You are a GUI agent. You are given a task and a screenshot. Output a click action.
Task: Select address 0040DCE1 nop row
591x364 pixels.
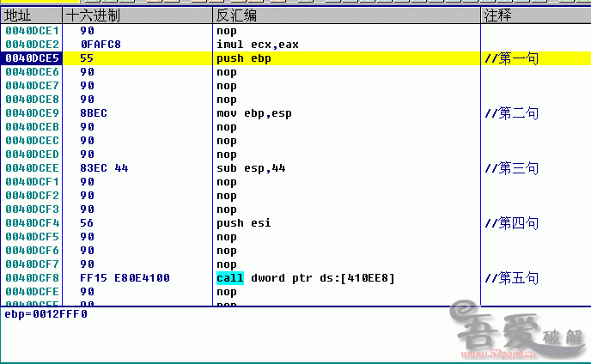click(x=33, y=30)
